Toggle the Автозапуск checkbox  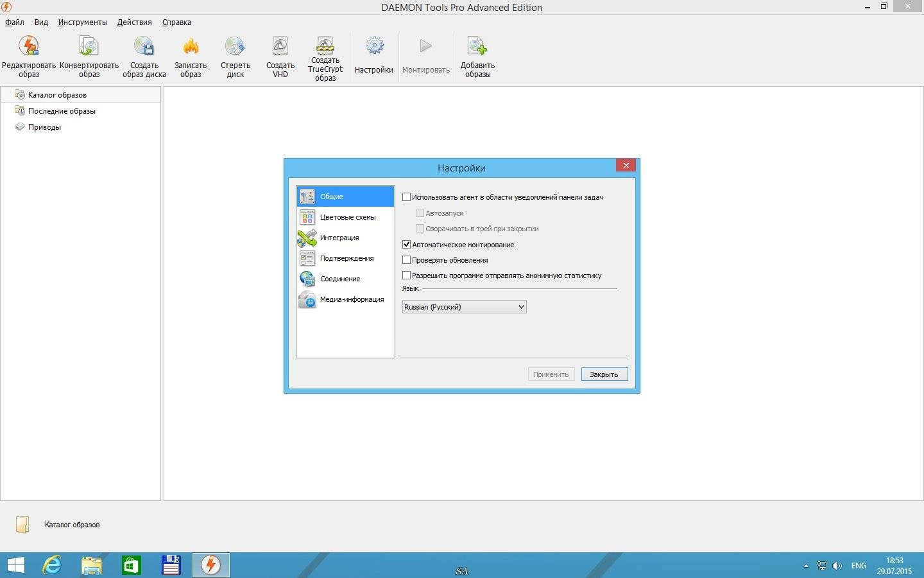pyautogui.click(x=420, y=213)
